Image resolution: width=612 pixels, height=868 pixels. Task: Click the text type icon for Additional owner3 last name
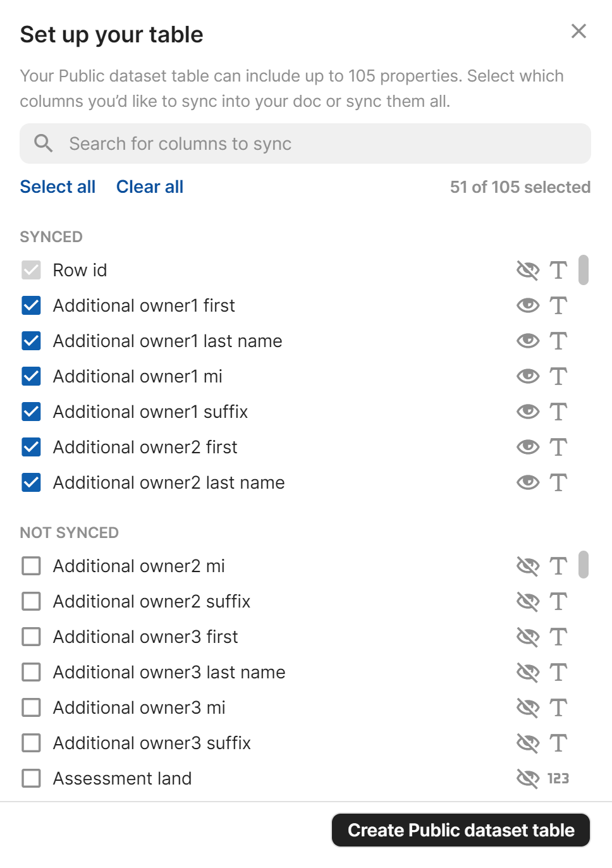tap(559, 672)
